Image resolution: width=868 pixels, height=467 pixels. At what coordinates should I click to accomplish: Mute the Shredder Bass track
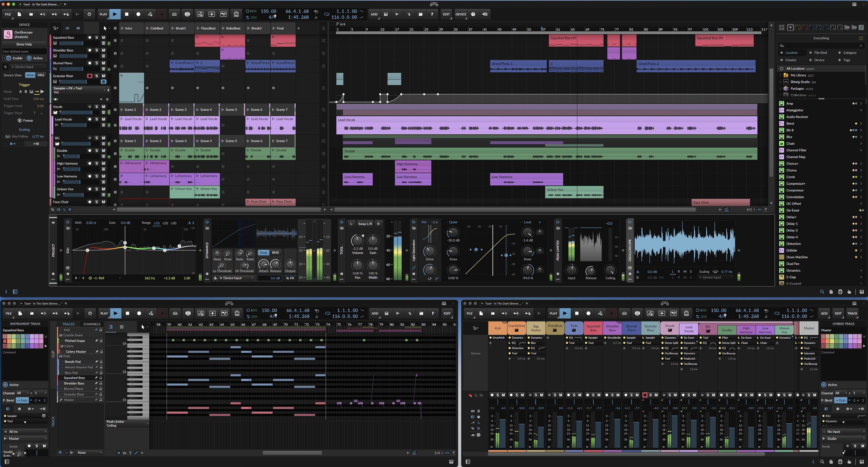104,50
